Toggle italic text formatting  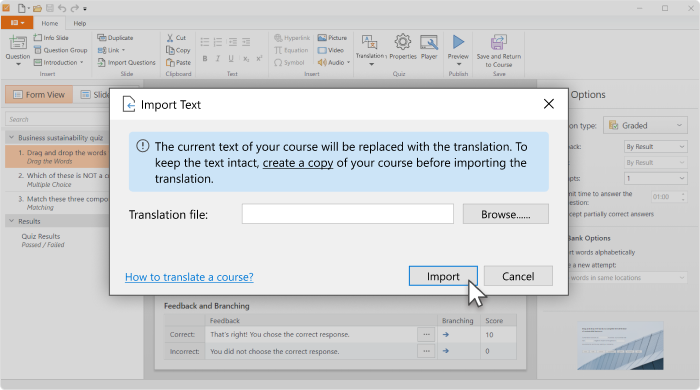pos(218,58)
